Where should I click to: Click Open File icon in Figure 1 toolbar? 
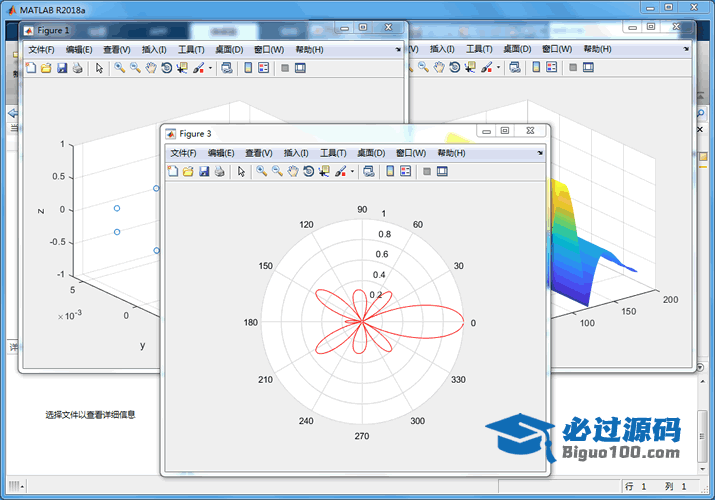click(46, 68)
